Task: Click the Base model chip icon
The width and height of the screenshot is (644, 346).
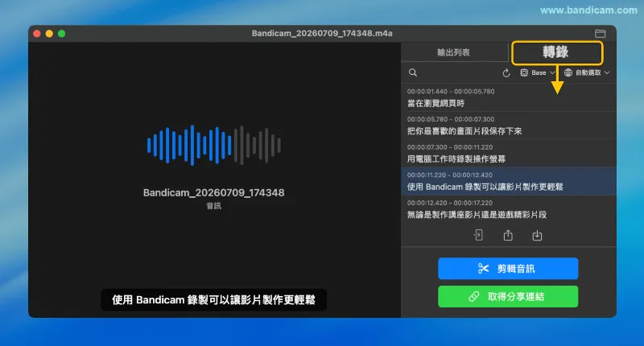Action: (x=524, y=72)
